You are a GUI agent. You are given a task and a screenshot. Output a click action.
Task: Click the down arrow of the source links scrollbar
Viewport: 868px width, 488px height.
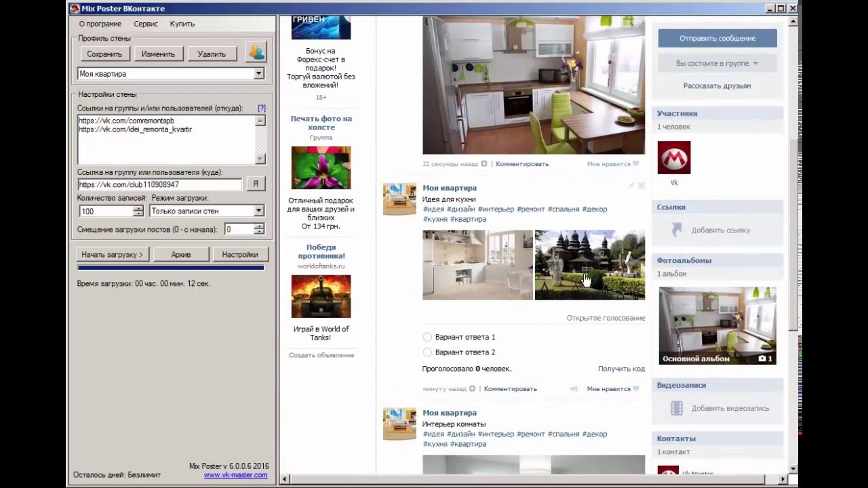pos(260,159)
